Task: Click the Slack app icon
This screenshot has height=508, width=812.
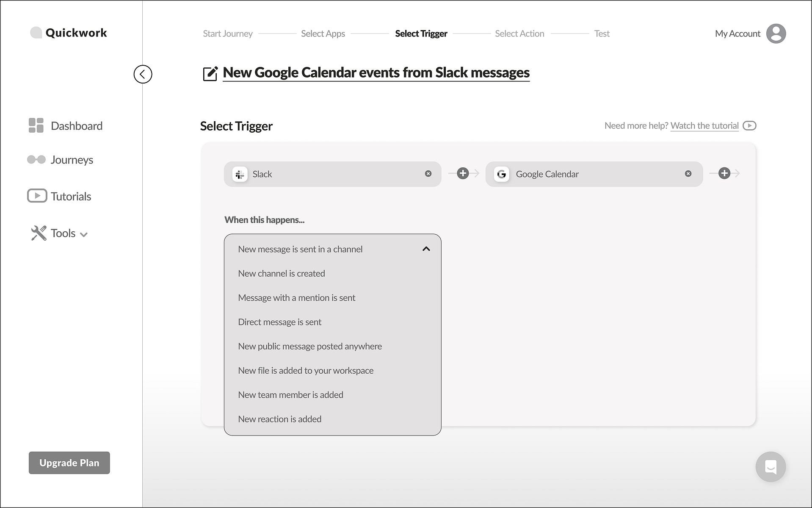Action: click(240, 174)
